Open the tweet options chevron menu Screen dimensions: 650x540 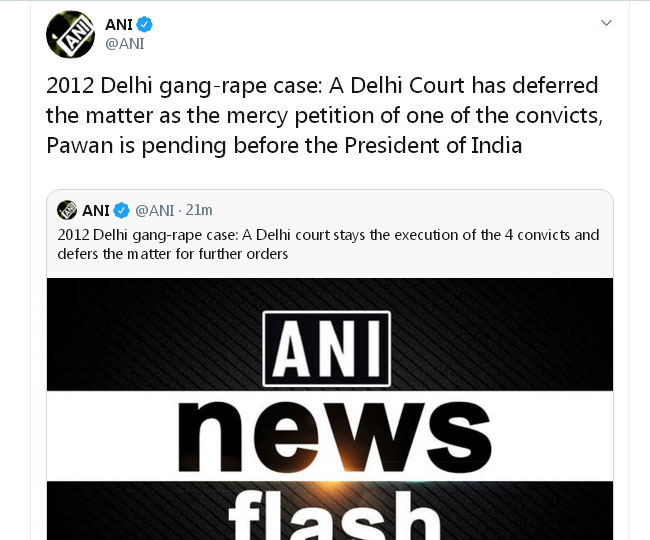pos(604,23)
